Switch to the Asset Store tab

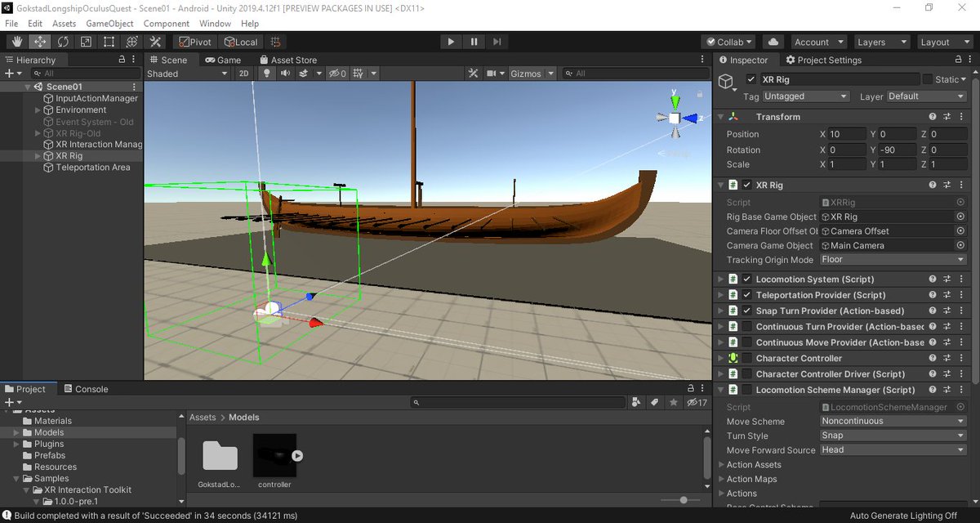pos(288,60)
